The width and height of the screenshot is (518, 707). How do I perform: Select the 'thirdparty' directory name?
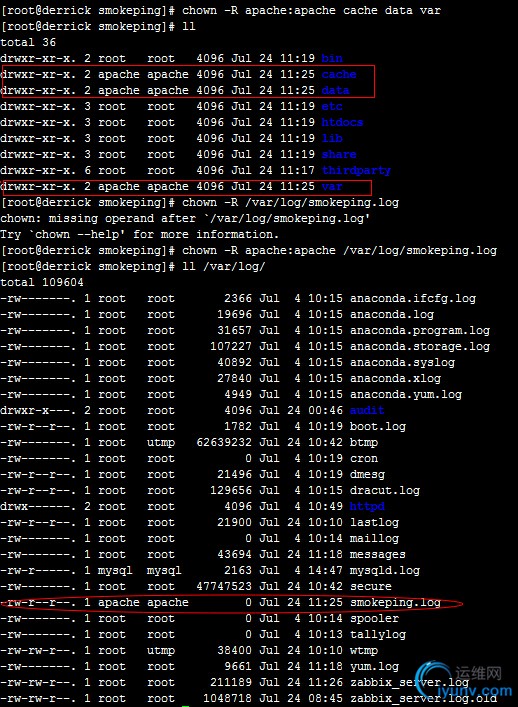pos(356,170)
